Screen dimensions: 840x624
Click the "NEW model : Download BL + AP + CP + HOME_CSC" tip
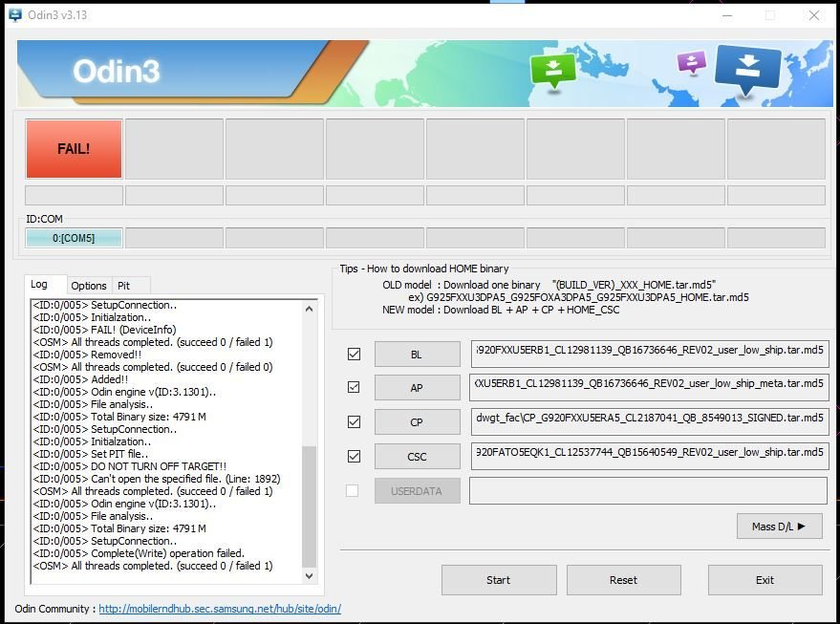[501, 310]
